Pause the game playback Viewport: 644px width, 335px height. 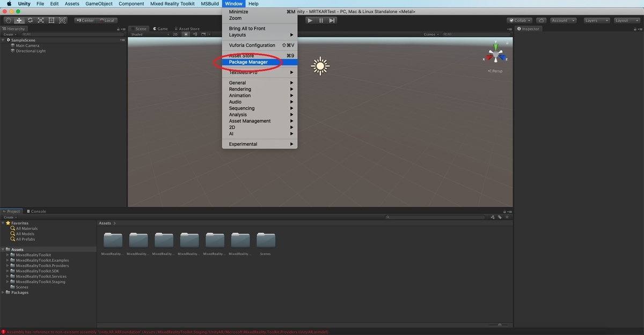tap(321, 20)
